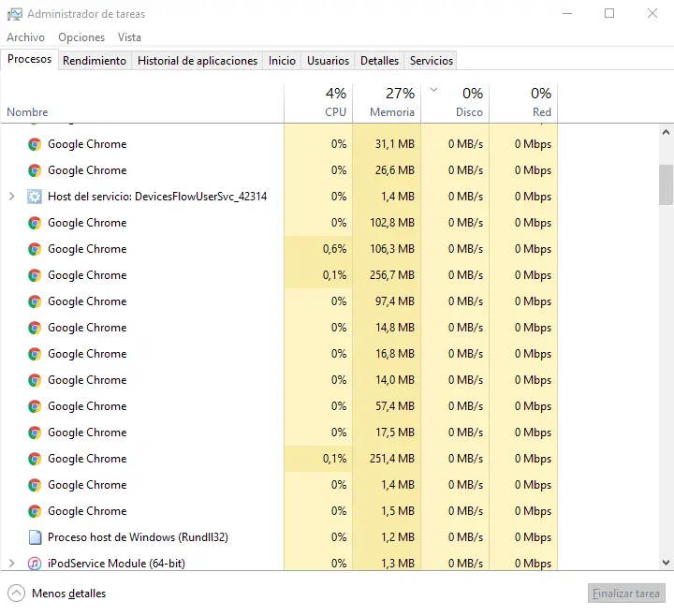The width and height of the screenshot is (674, 616).
Task: Click the Chrome icon on the 256,7 MB row
Action: click(x=35, y=275)
